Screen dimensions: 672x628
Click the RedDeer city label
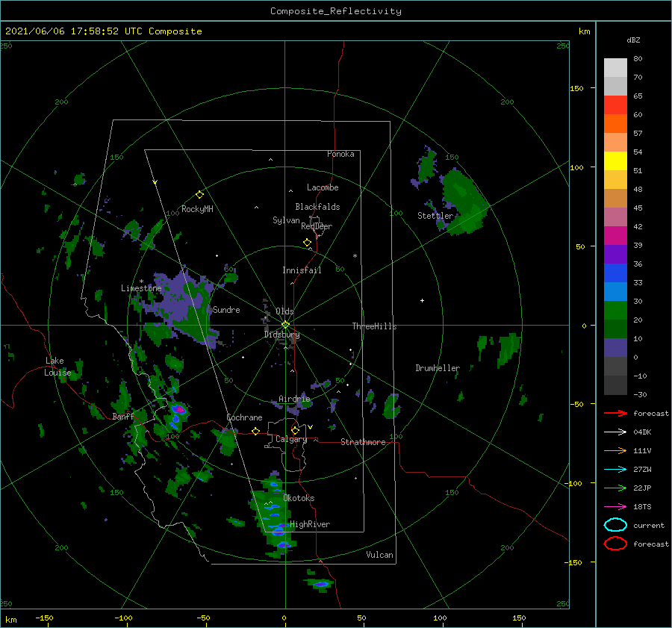[x=317, y=226]
